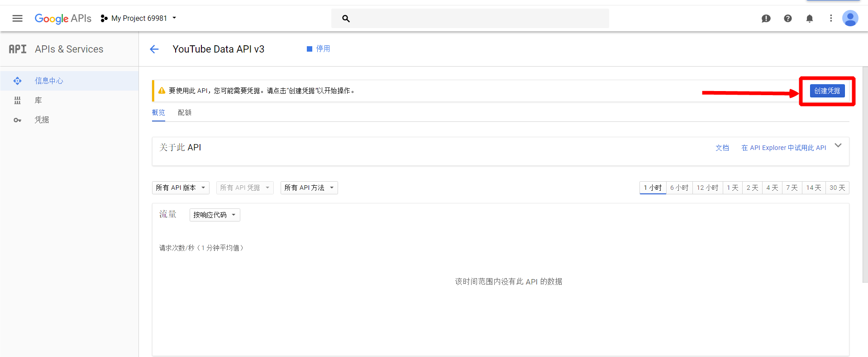The height and width of the screenshot is (357, 868).
Task: Click the search input field
Action: [x=475, y=19]
